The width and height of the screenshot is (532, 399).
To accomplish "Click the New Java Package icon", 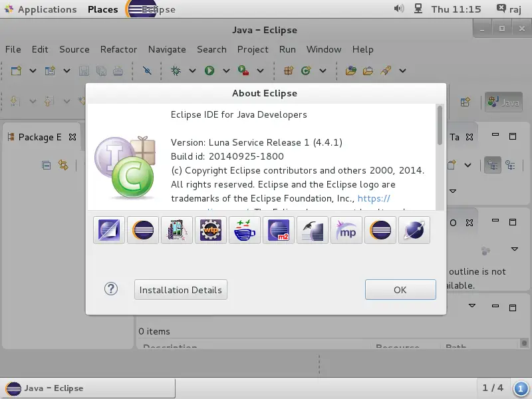I will [x=289, y=70].
